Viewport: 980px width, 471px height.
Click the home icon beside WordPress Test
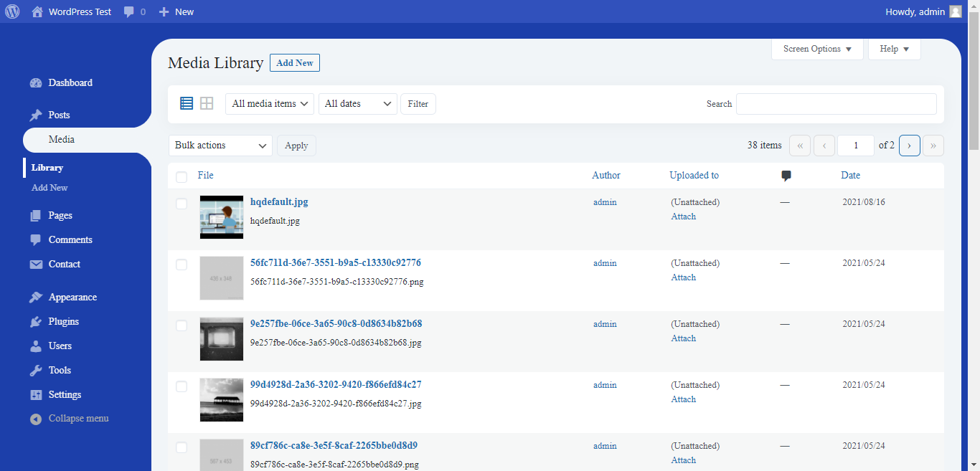37,11
